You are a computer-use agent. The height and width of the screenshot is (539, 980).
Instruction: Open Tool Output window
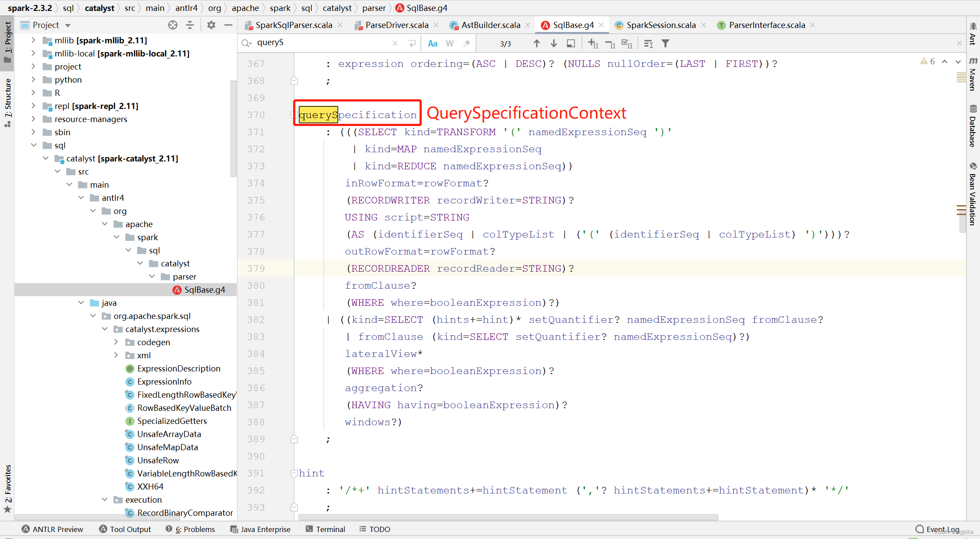tap(125, 529)
